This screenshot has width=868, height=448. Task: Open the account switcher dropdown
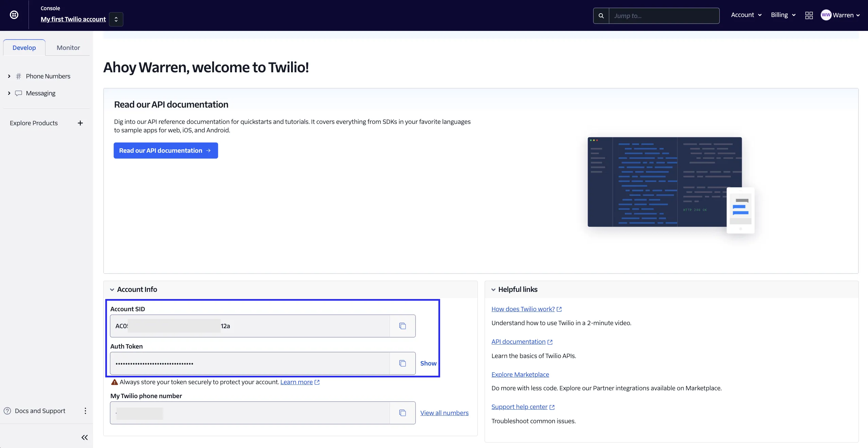pyautogui.click(x=116, y=19)
